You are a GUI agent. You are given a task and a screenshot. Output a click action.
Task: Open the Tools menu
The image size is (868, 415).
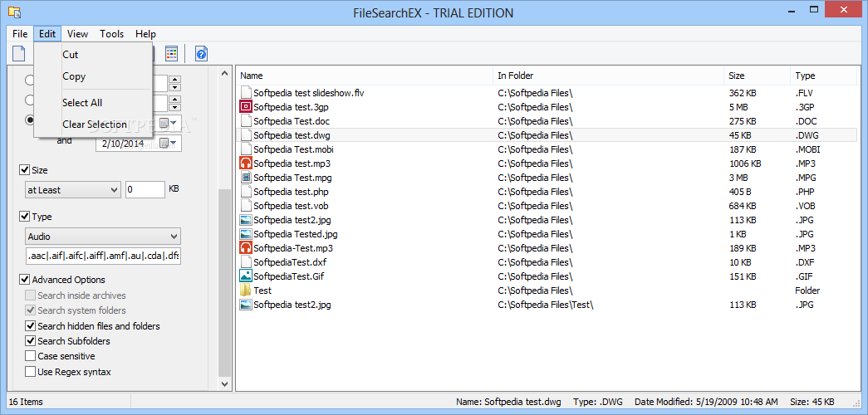(x=112, y=34)
